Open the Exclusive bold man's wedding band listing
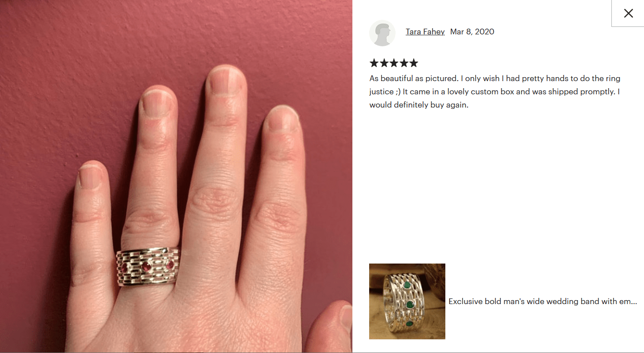The image size is (644, 353). click(x=543, y=301)
